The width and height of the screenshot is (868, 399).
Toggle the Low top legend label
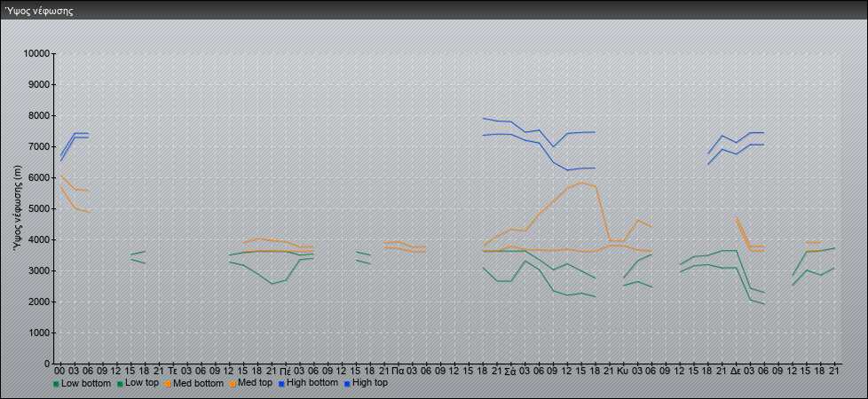click(142, 383)
